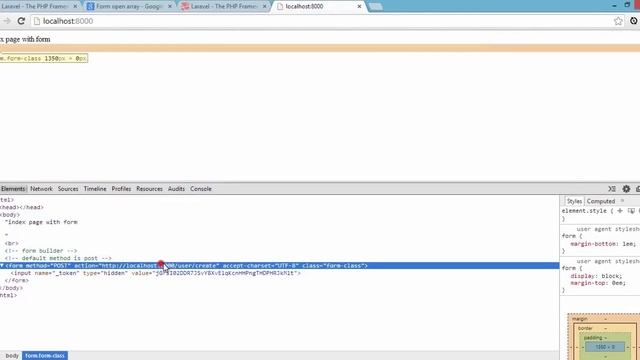
Task: Click the margin label in box model
Action: tap(580, 319)
